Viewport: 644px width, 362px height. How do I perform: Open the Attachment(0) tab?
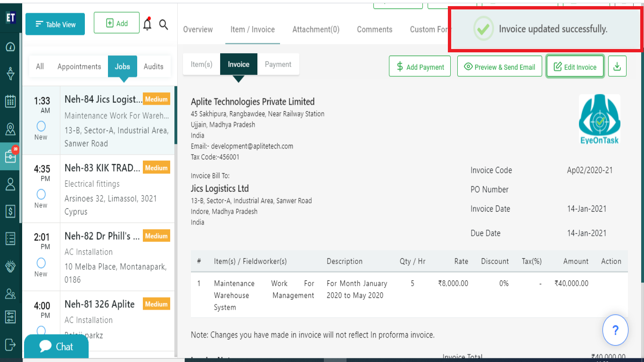pyautogui.click(x=316, y=29)
